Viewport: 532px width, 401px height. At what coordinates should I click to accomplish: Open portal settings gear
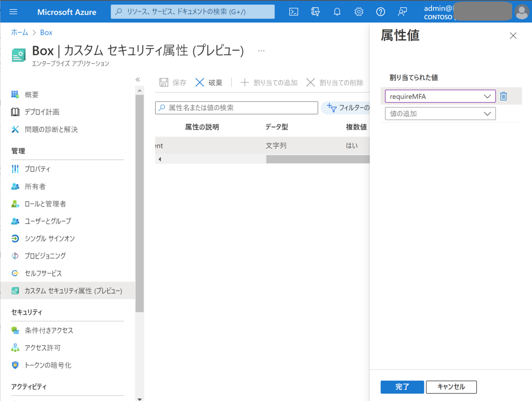pos(359,12)
